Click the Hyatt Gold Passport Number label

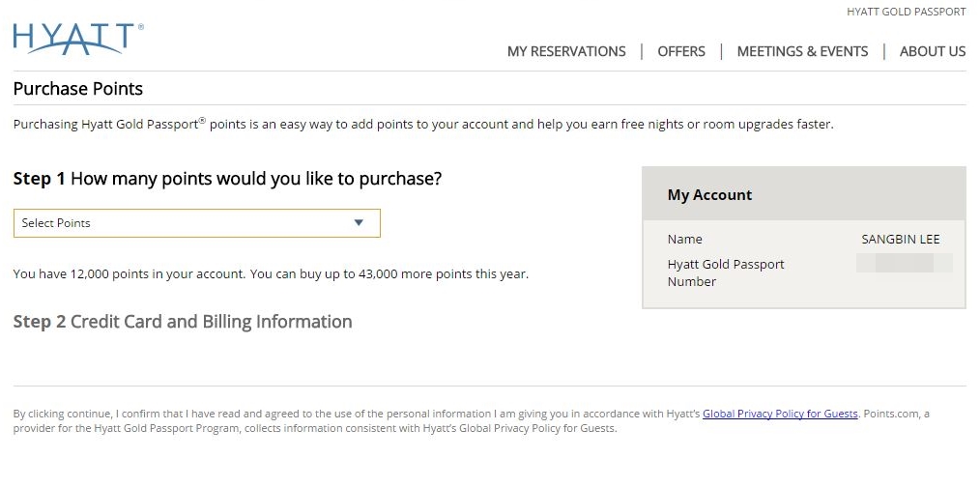pyautogui.click(x=726, y=273)
